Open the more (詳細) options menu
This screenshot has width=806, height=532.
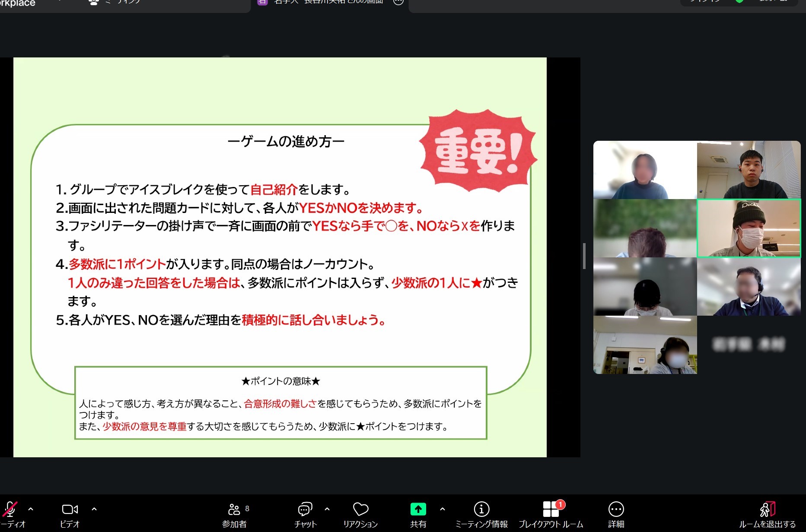[x=616, y=510]
